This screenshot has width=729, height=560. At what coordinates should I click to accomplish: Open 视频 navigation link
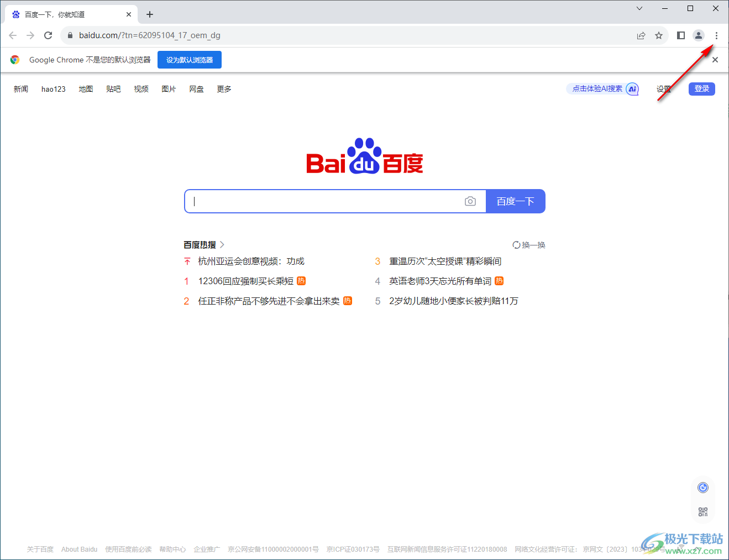(141, 89)
